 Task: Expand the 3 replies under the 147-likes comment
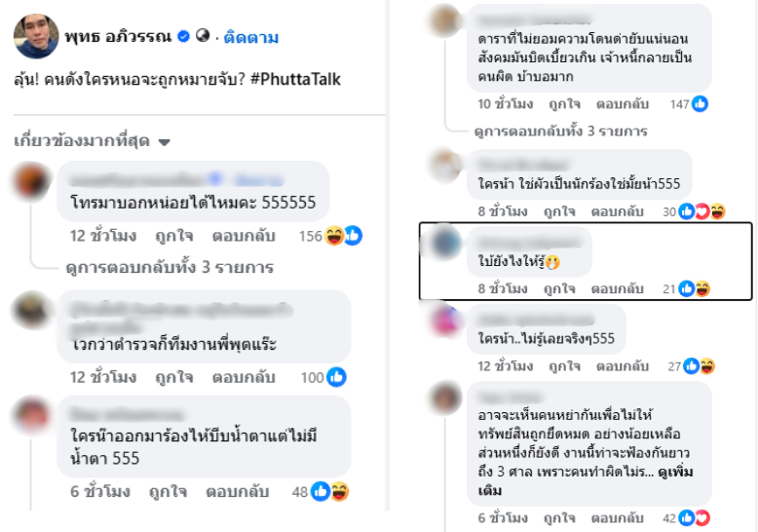tap(561, 132)
